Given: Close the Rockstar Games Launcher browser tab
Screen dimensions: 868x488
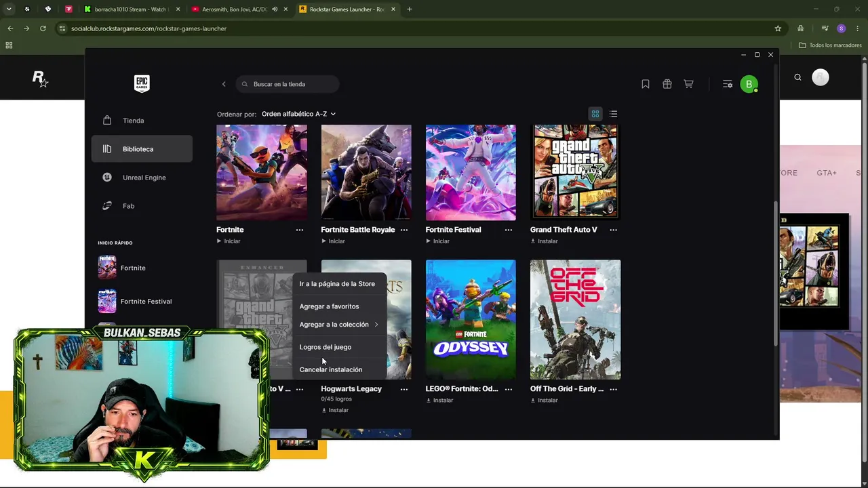Looking at the screenshot, I should (393, 9).
